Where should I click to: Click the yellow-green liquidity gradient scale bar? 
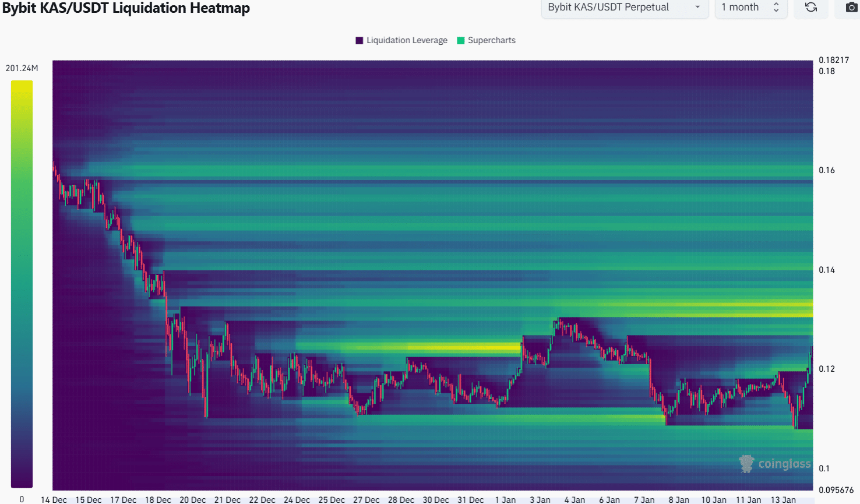(x=22, y=284)
